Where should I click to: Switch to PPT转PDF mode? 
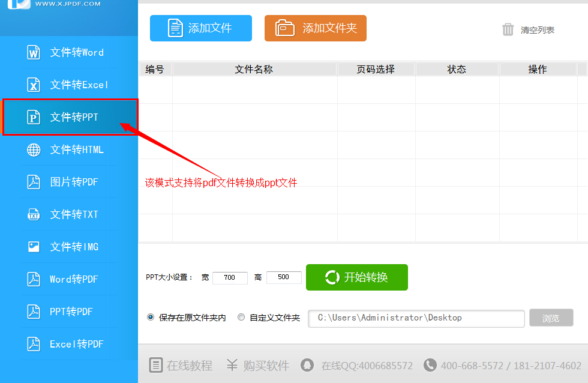[69, 312]
